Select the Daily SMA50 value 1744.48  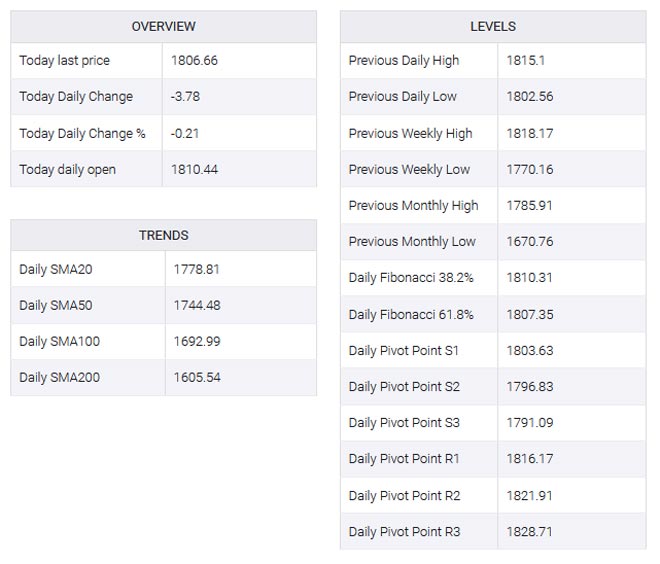pyautogui.click(x=196, y=306)
